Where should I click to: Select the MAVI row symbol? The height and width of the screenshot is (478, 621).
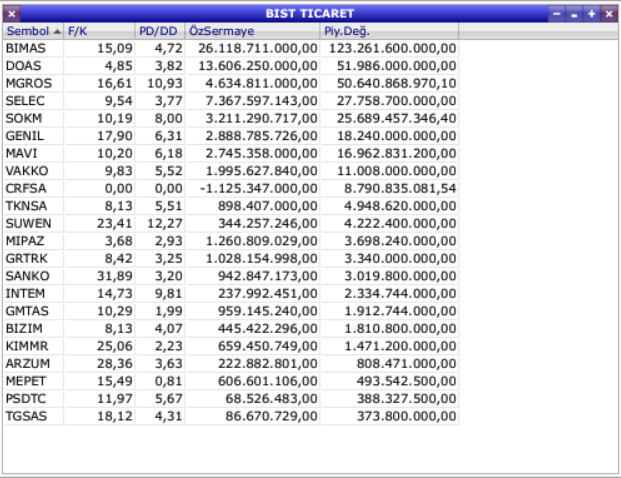point(21,153)
